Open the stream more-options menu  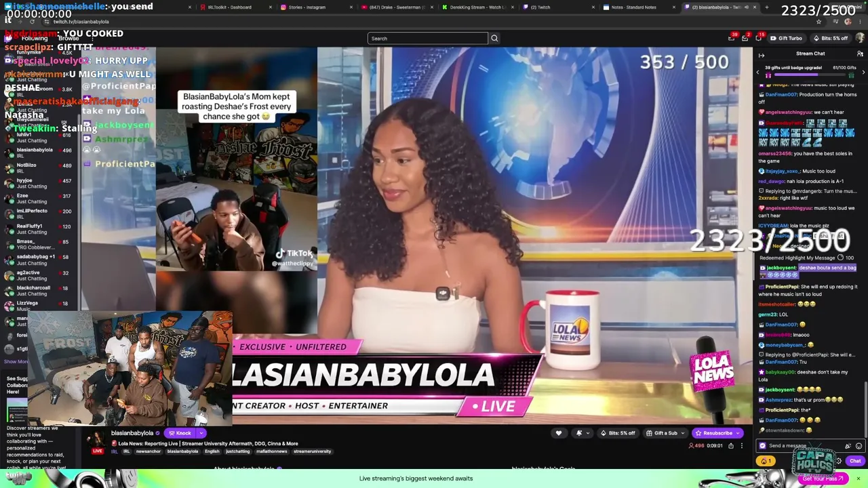[741, 446]
